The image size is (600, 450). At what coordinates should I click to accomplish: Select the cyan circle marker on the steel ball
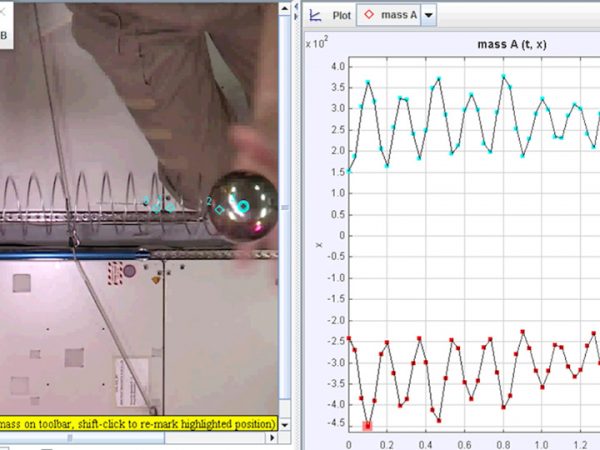click(x=242, y=206)
